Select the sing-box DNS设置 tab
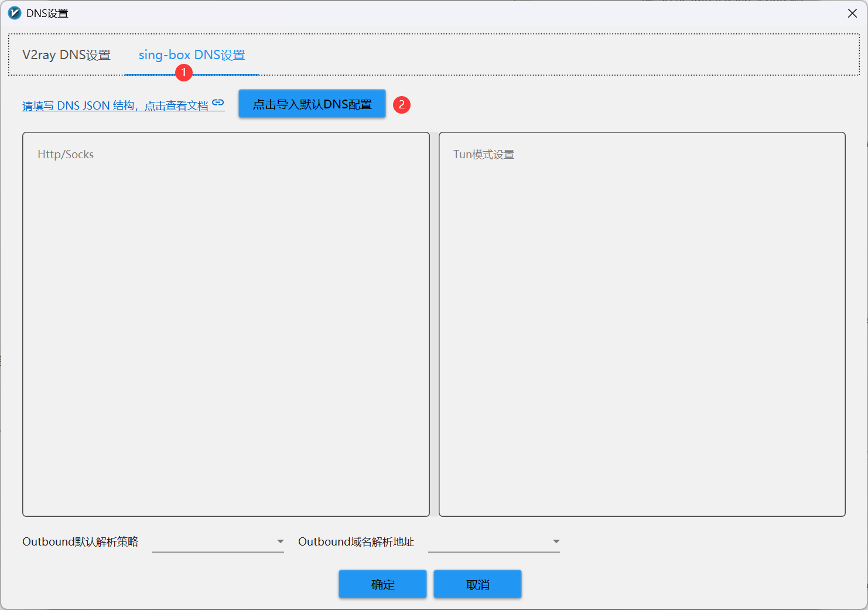Image resolution: width=868 pixels, height=610 pixels. pyautogui.click(x=192, y=55)
